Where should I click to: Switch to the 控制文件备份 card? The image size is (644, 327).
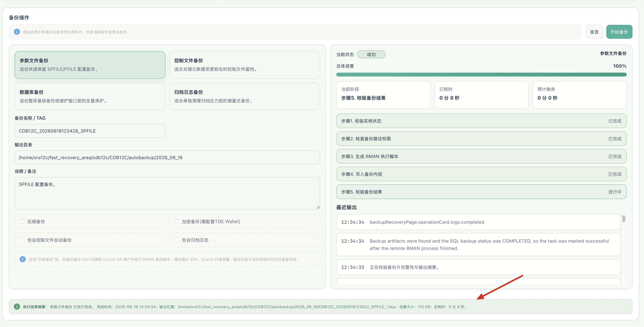pyautogui.click(x=245, y=65)
